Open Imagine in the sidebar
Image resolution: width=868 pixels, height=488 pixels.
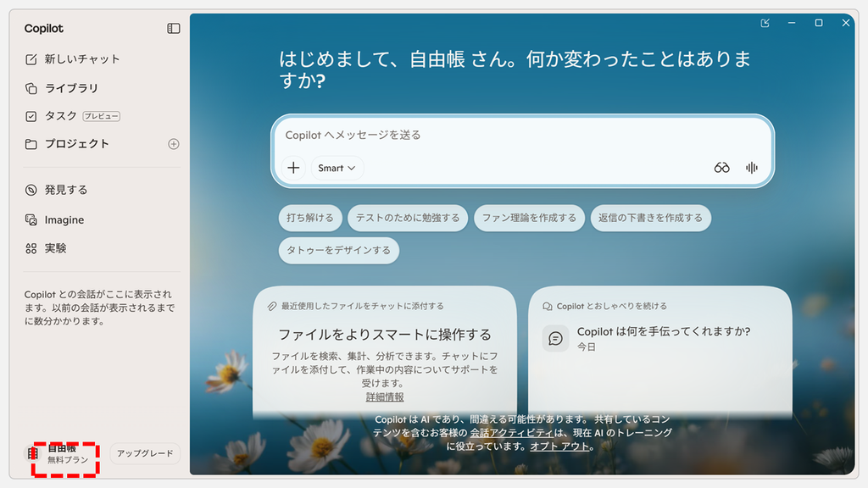(55, 219)
